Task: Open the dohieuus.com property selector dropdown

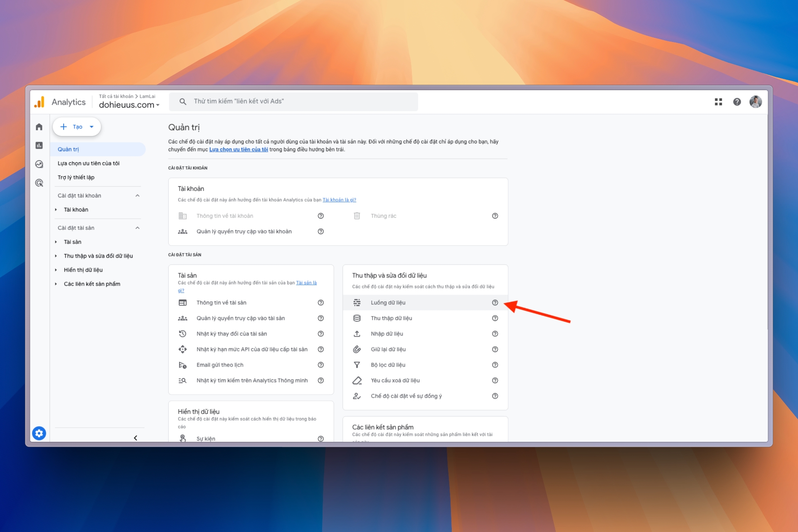Action: click(129, 105)
